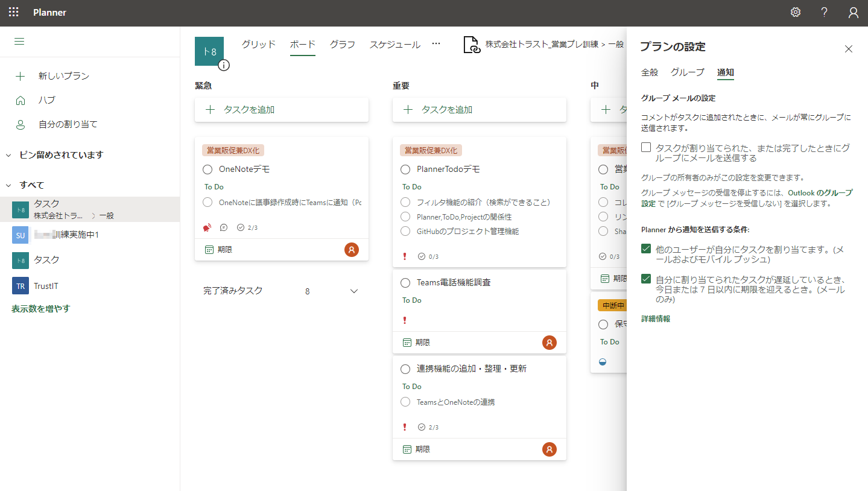
Task: Add a task to the 重要 bucket
Action: click(480, 110)
